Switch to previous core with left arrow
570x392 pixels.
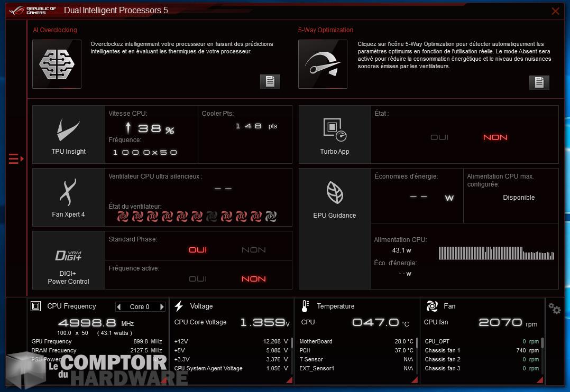point(119,307)
